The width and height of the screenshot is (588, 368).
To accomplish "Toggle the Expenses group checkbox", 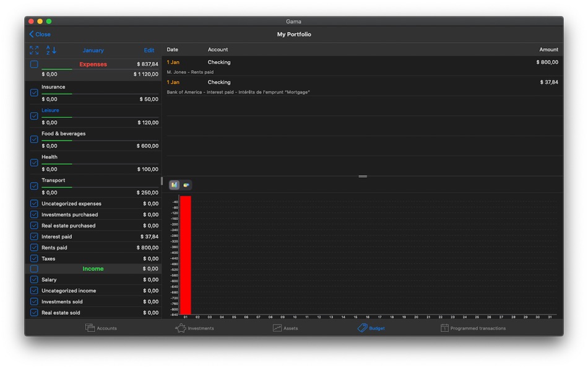I will [34, 64].
